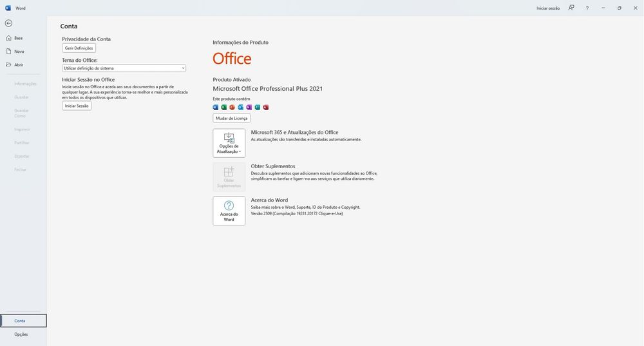Open the Base home page in sidebar
This screenshot has width=644, height=346.
click(23, 38)
